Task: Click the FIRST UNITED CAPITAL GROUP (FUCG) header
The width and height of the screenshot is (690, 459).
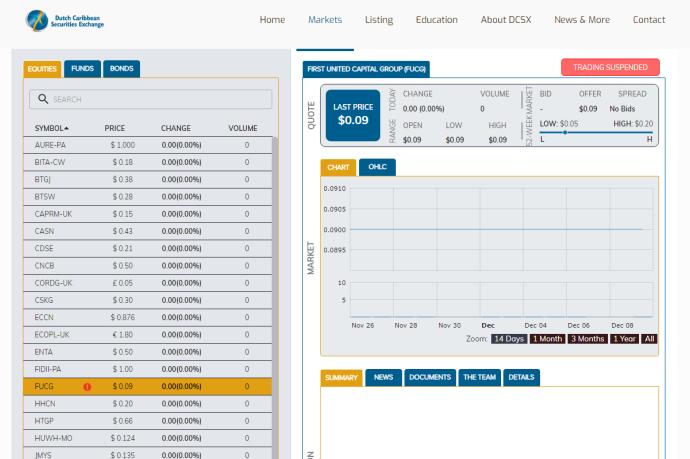Action: click(366, 69)
